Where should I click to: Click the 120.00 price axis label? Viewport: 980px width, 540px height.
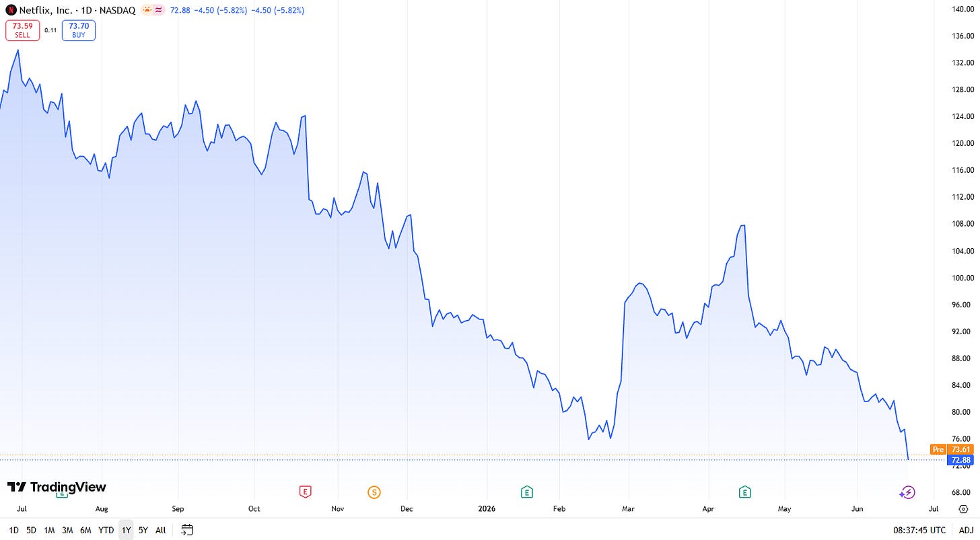click(x=963, y=143)
